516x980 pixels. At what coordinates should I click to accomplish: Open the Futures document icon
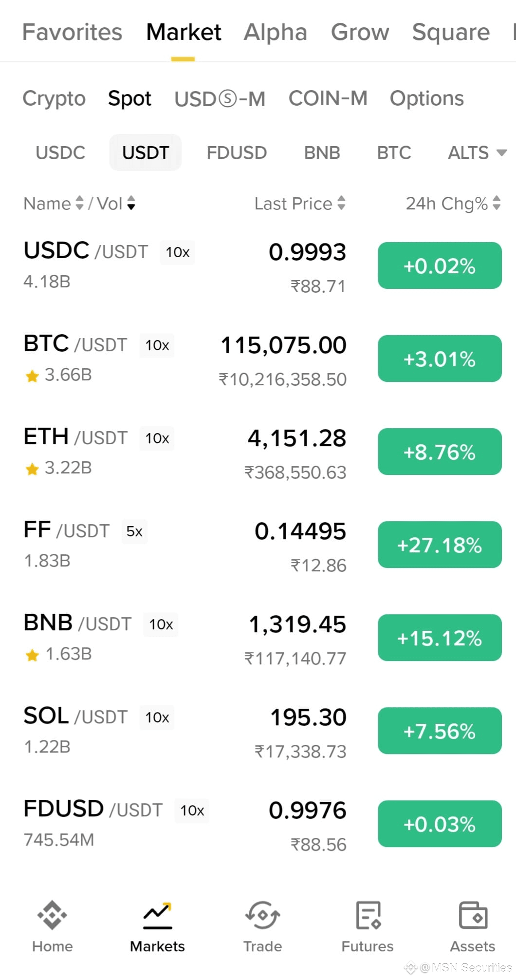368,915
